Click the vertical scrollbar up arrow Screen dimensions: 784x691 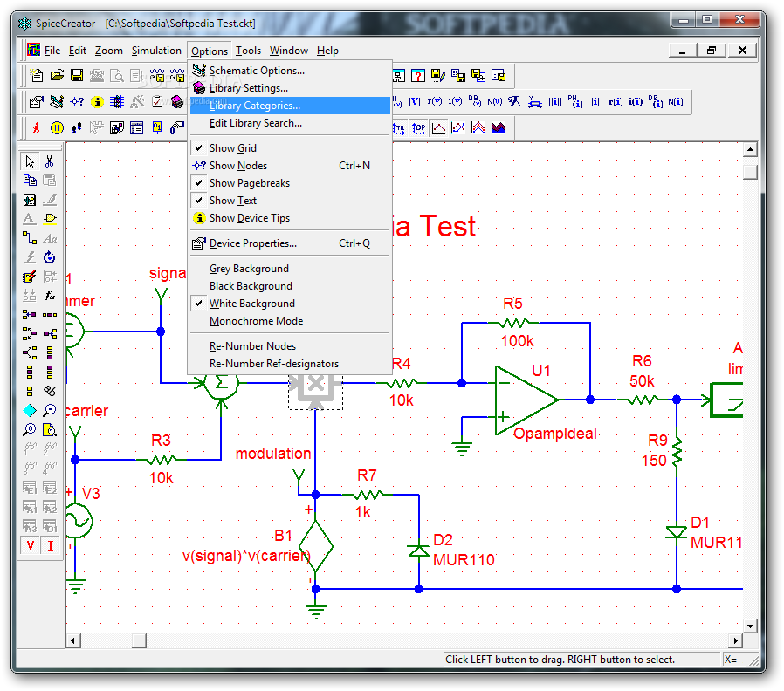click(x=750, y=149)
